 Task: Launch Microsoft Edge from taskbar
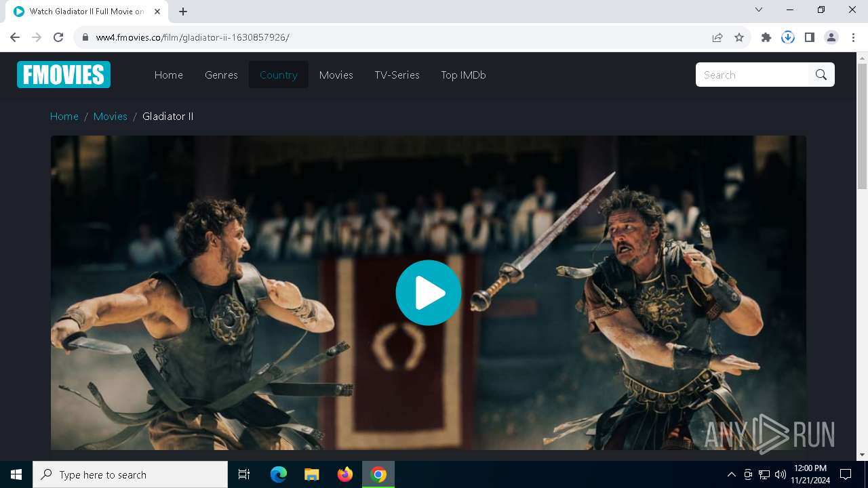279,474
